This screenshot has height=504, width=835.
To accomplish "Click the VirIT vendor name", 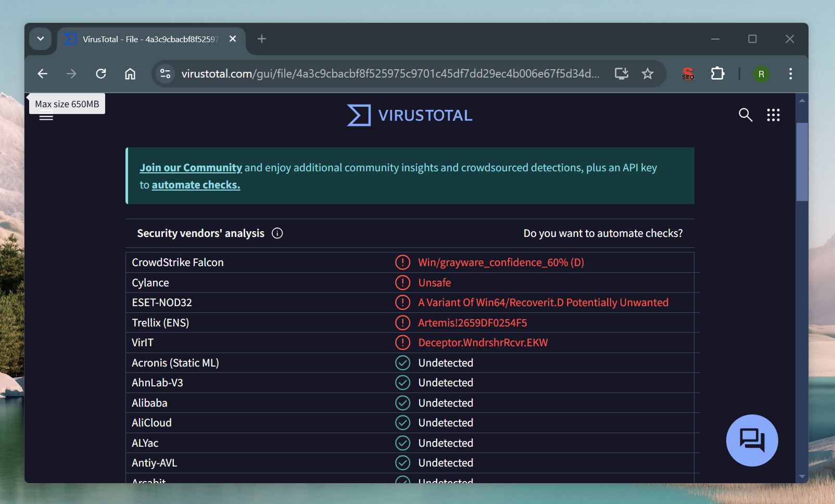I will click(x=143, y=343).
